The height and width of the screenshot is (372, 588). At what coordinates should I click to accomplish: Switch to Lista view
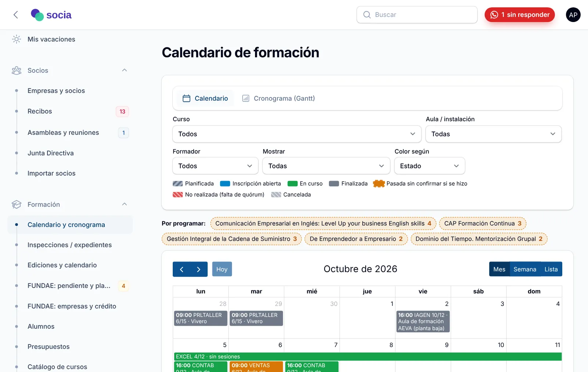coord(551,269)
